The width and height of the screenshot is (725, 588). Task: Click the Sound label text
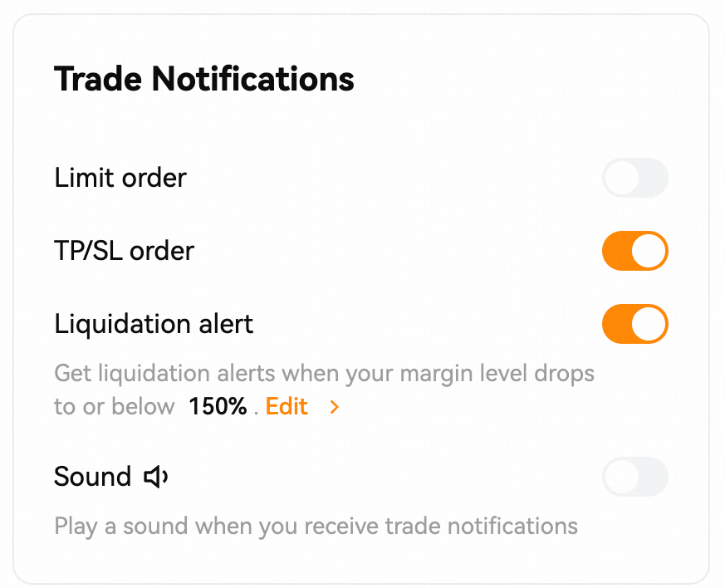click(92, 477)
